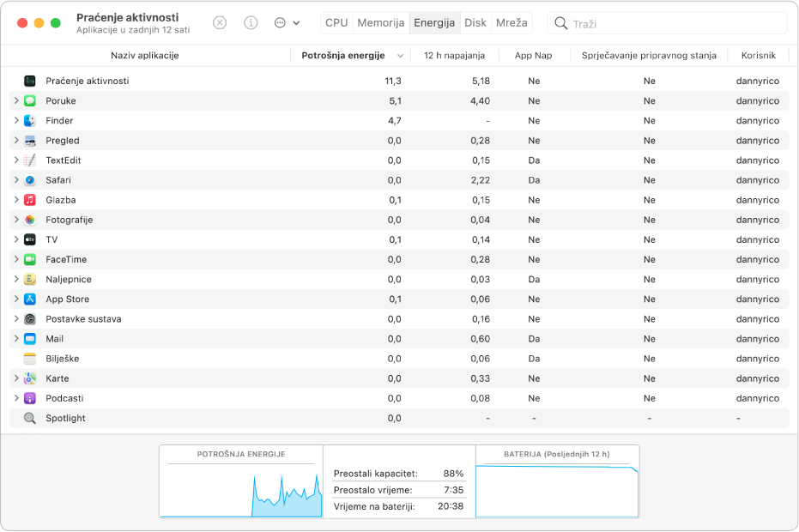Click Da in App Nap for Mail
Viewport: 799px width, 532px height.
point(534,339)
